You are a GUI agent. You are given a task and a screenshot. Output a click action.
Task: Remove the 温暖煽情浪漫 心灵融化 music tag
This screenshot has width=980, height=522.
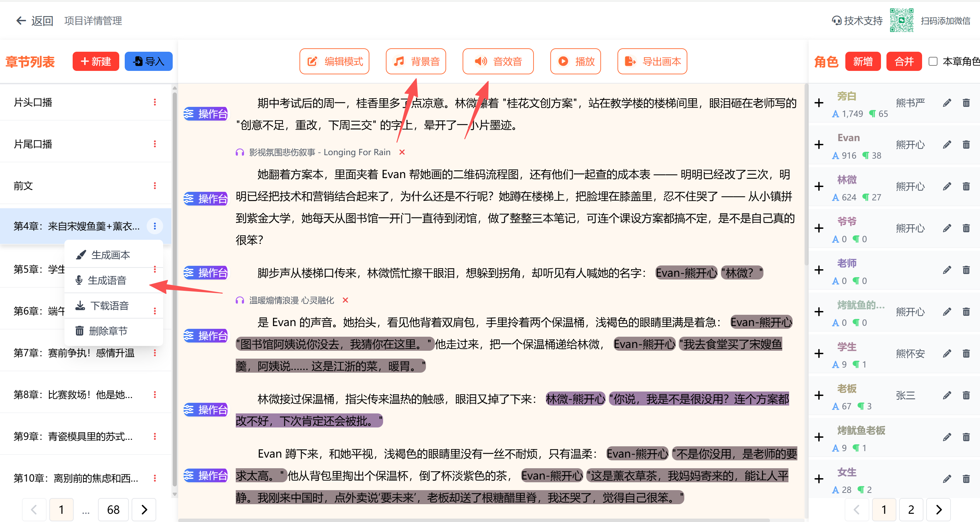tap(345, 300)
